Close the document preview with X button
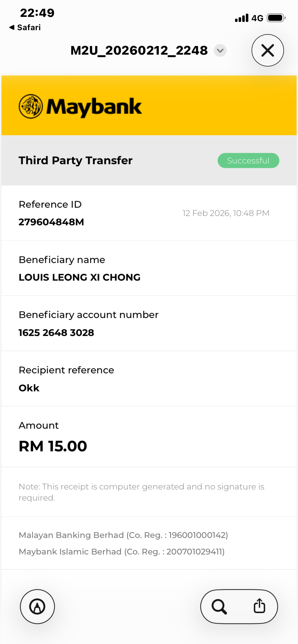 click(267, 50)
